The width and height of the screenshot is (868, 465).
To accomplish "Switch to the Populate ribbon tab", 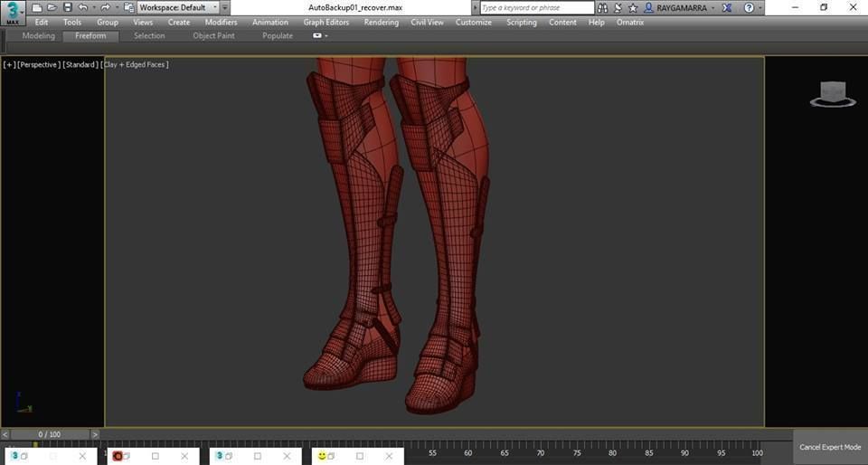I will [x=278, y=36].
